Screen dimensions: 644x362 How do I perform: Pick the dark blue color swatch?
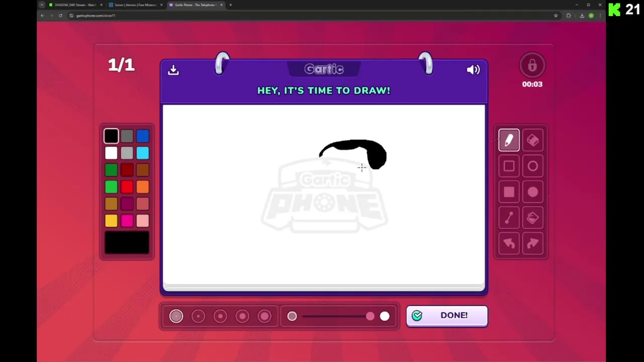(x=142, y=136)
